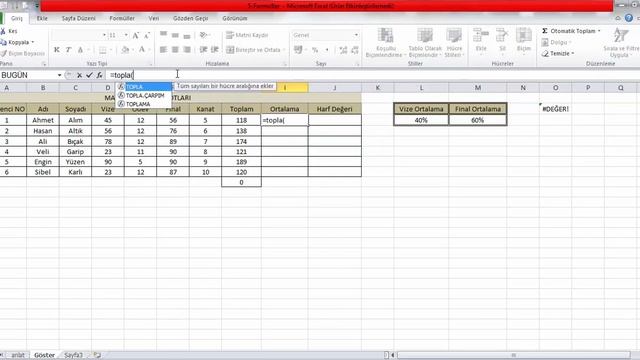Click the Kes (Cut) scissors icon
This screenshot has width=640, height=360.
3,31
